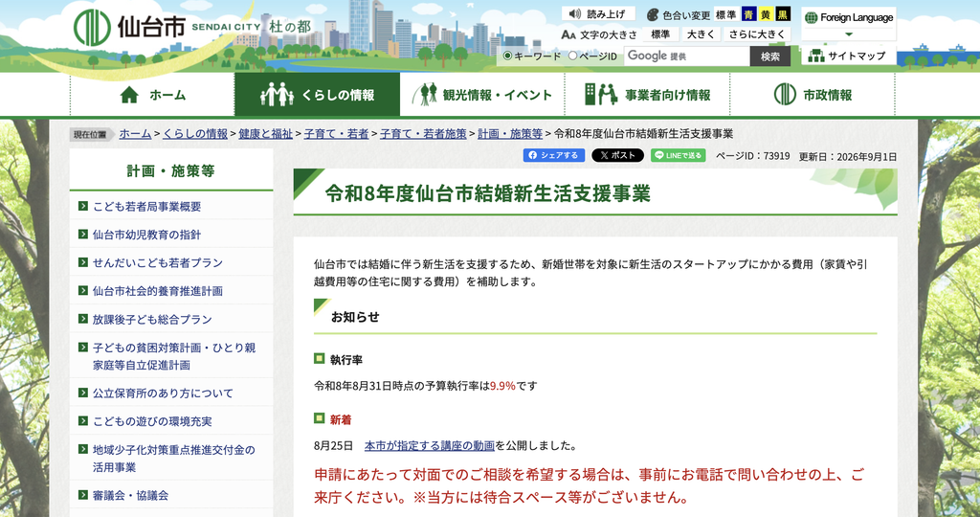Viewport: 980px width, 517px height.
Task: Click the 更新日：2026年9月1日 text
Action: (848, 156)
